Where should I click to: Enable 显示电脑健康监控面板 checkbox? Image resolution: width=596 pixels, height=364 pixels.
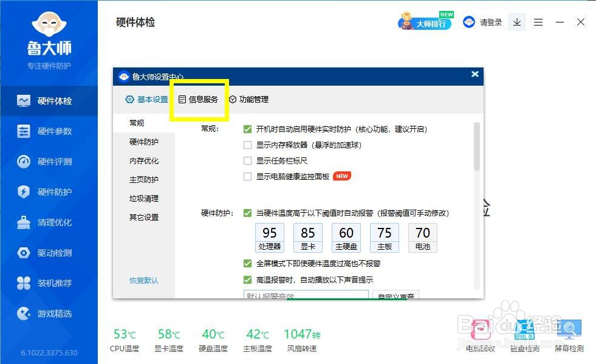(x=247, y=176)
